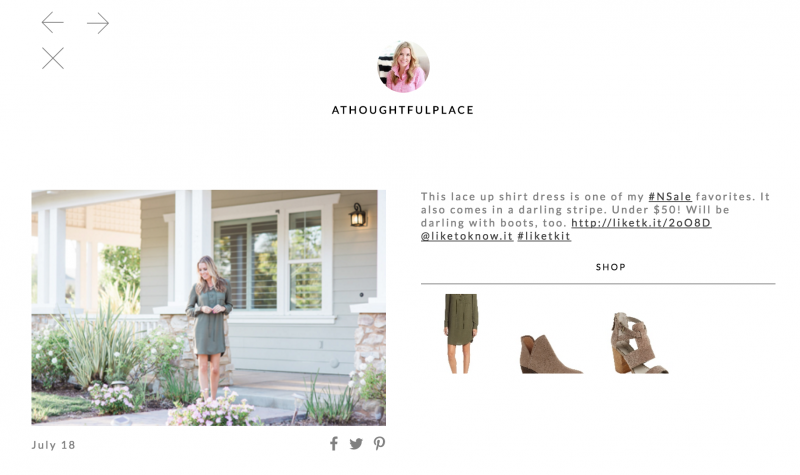Viewport: 800px width, 475px height.
Task: Click the July 18 post date
Action: 54,445
